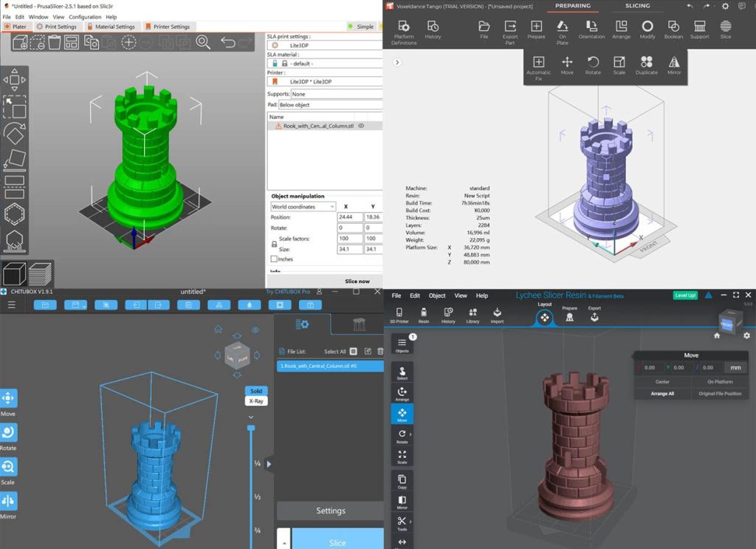Image resolution: width=756 pixels, height=549 pixels.
Task: Click the Orientation icon in Voxeldance
Action: pyautogui.click(x=591, y=29)
